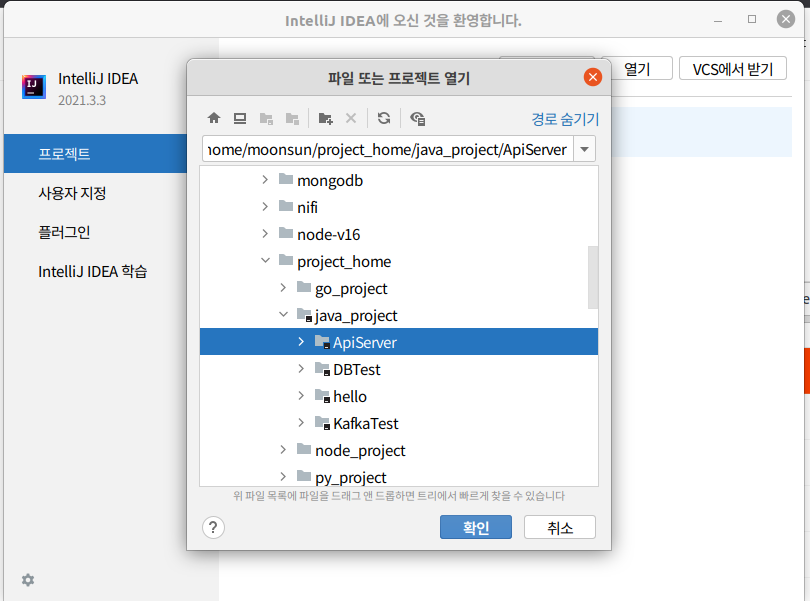Screen dimensions: 810x601
Task: Click the 확인 button
Action: 476,527
